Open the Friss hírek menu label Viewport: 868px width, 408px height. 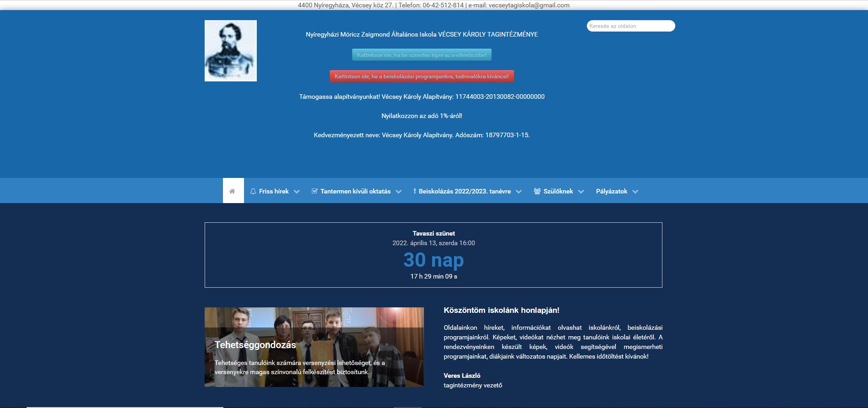click(274, 191)
